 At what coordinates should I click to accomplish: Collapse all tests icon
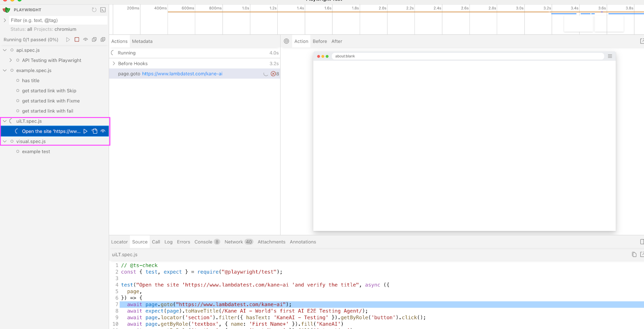point(94,39)
